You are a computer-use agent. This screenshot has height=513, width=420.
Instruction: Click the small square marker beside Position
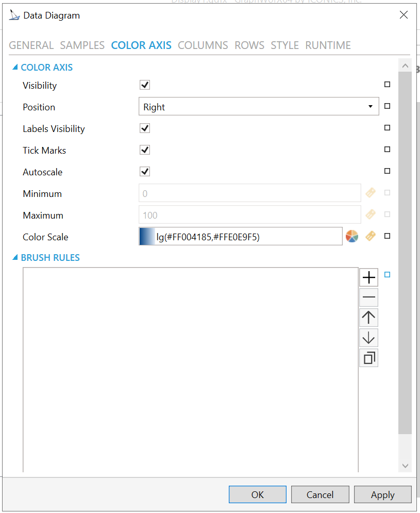[388, 106]
